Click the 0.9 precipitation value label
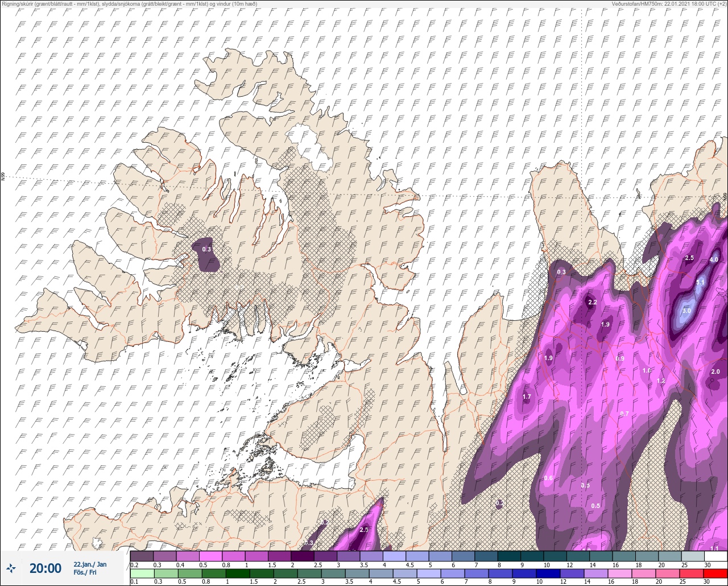 (620, 358)
